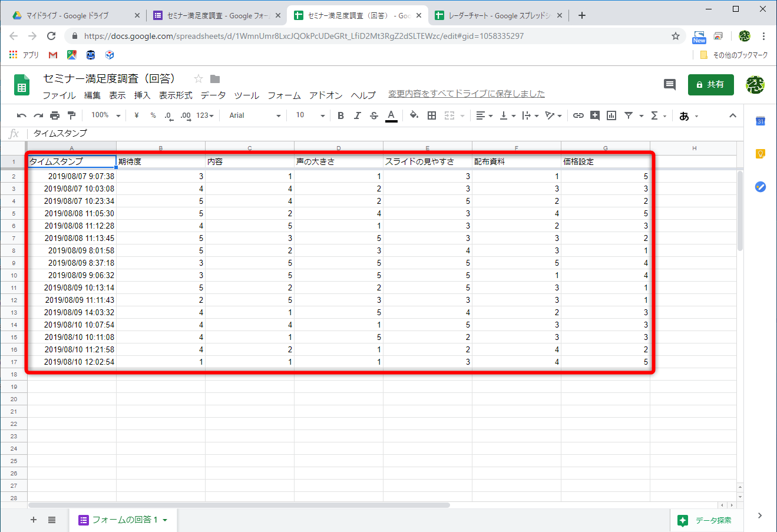Open the 表示形式 menu
Viewport: 777px width, 532px height.
pos(176,95)
